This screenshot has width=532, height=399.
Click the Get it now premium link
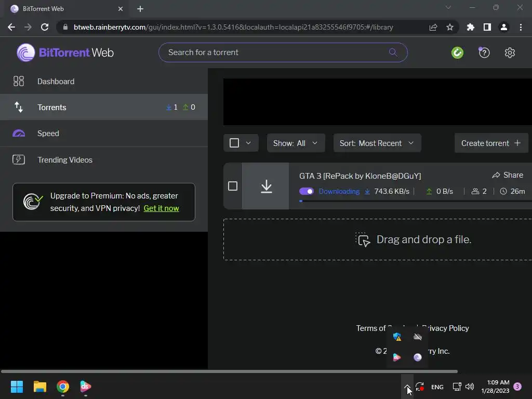point(161,208)
